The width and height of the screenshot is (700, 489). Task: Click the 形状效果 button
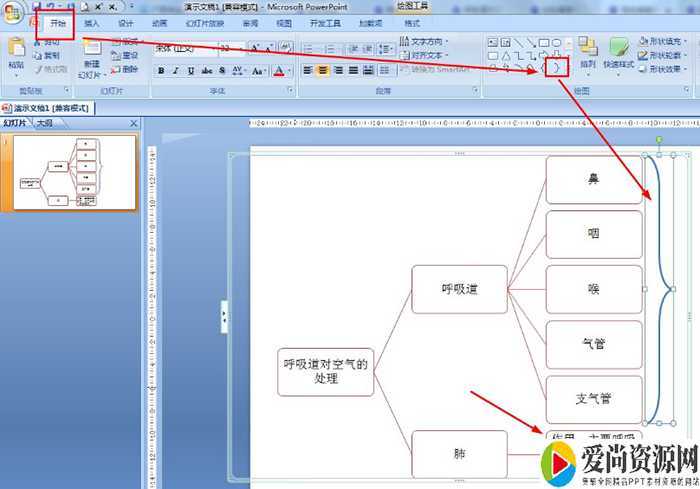coord(664,70)
